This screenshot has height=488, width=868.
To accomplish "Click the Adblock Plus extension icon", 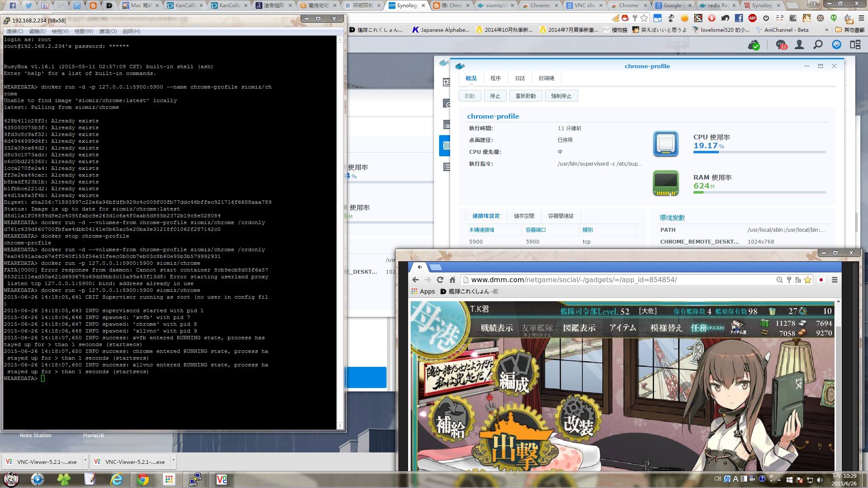I will point(752,18).
